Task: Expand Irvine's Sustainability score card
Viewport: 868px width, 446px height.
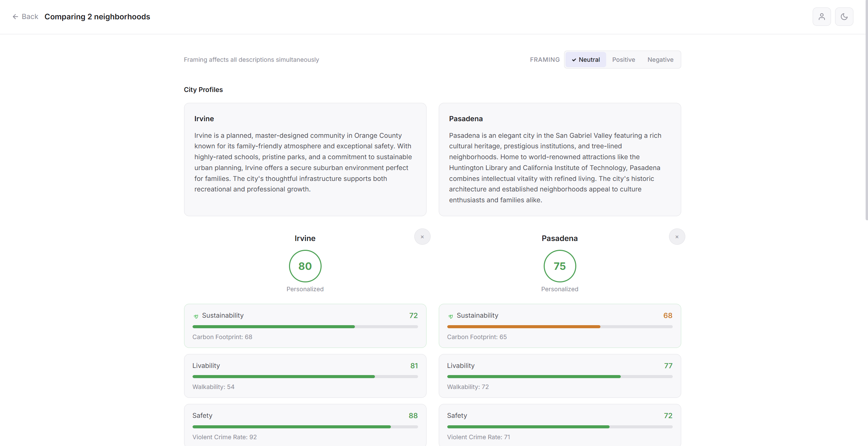Action: 305,326
